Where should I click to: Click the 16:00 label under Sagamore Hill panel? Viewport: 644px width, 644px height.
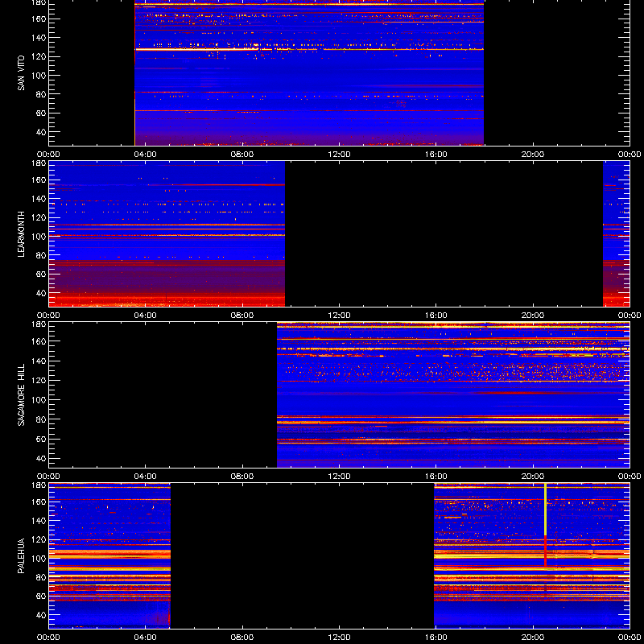pos(436,477)
